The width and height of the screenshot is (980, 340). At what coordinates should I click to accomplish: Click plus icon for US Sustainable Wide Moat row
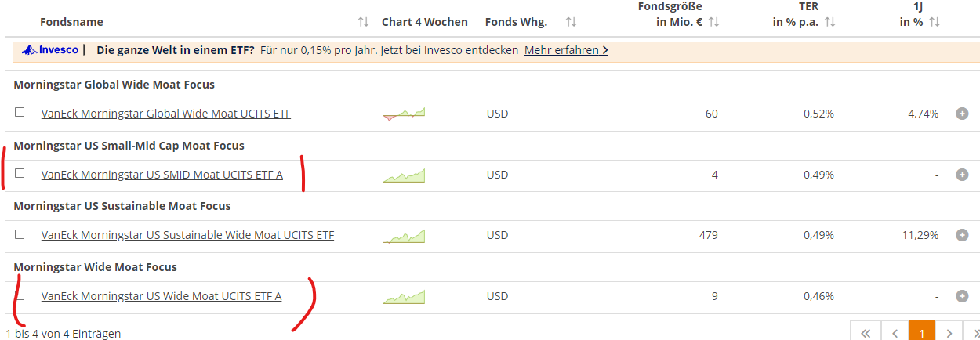coord(962,234)
